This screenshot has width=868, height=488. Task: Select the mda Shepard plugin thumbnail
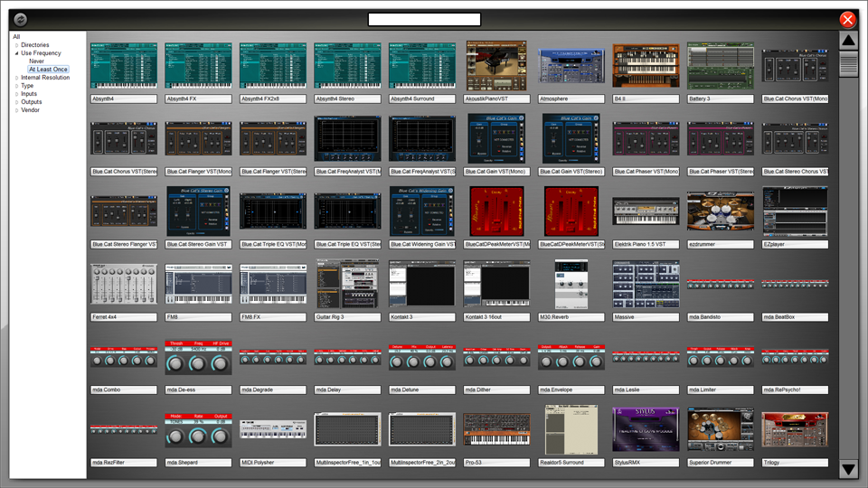click(198, 430)
